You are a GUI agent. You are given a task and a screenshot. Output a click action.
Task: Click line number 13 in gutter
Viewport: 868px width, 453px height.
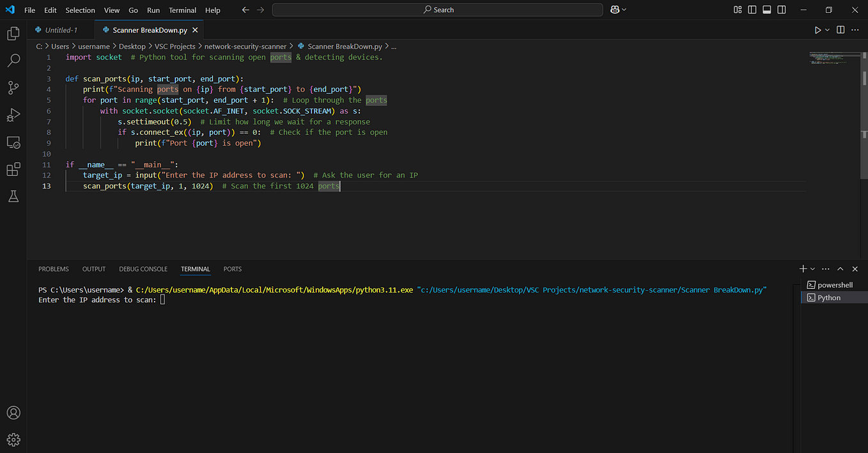(46, 186)
